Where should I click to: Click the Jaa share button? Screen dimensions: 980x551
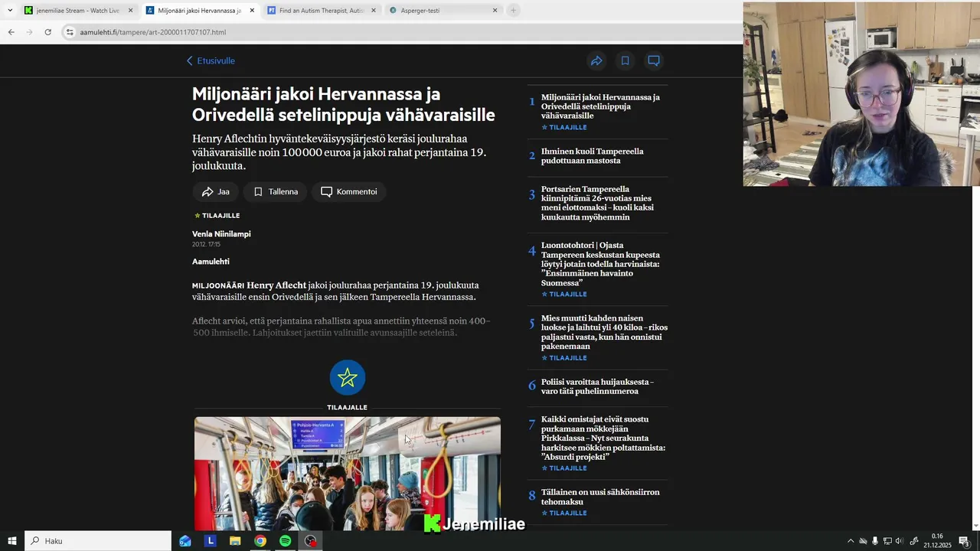tap(215, 191)
